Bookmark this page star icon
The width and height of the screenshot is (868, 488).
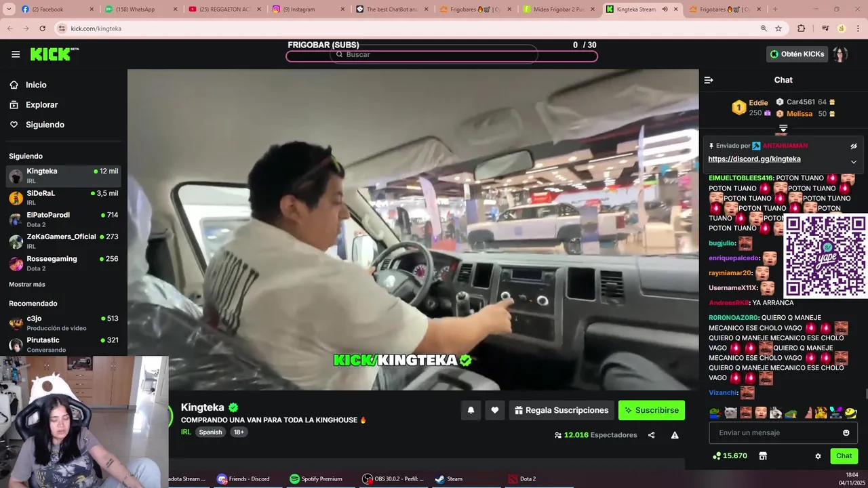[778, 28]
